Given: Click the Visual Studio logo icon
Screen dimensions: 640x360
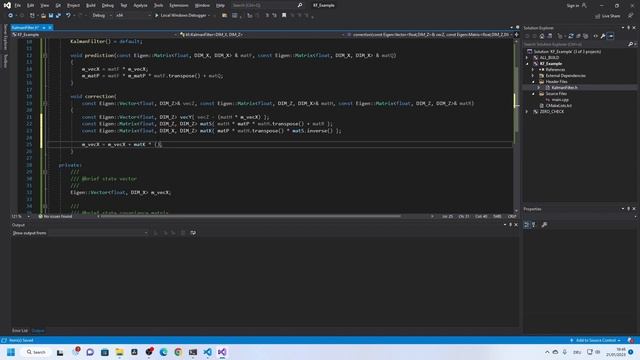Looking at the screenshot, I should (7, 5).
